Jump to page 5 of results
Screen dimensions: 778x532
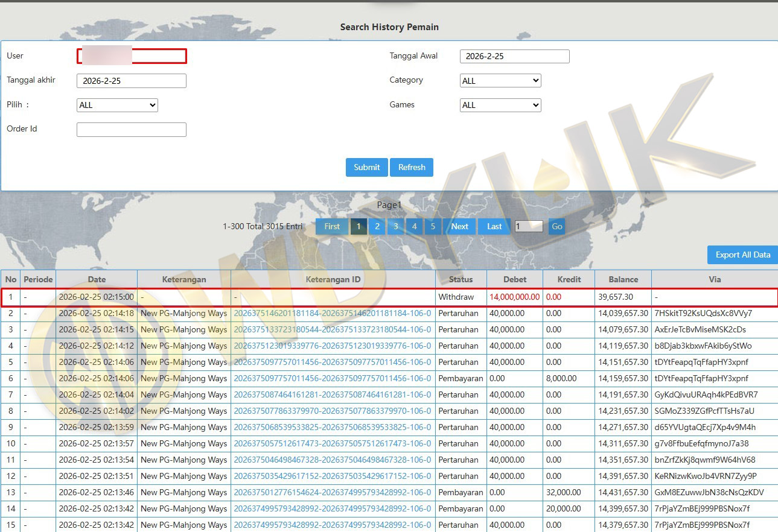[433, 226]
